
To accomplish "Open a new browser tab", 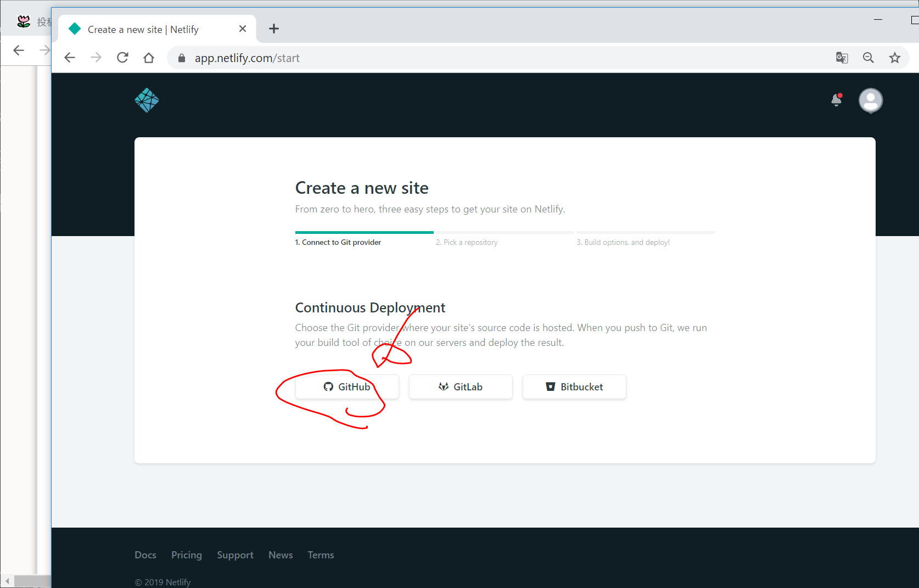I will 274,29.
